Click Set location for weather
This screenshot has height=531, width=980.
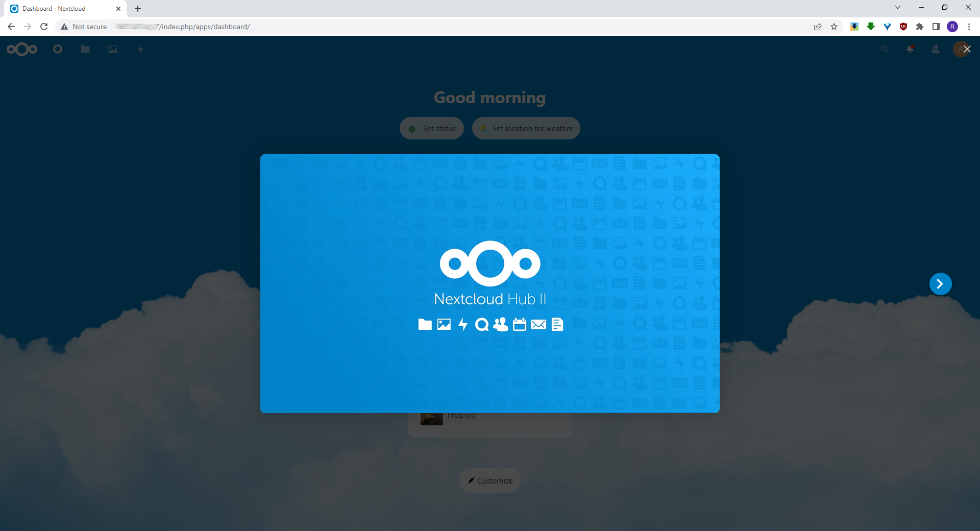point(526,128)
